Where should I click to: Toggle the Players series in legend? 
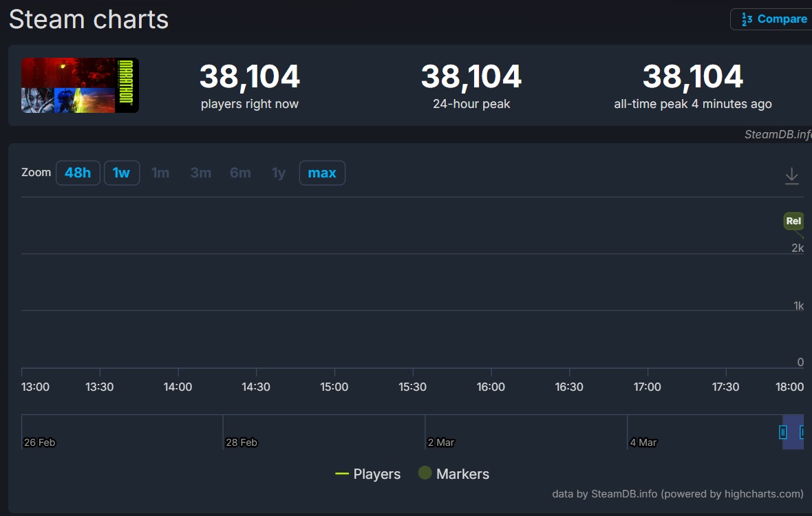(367, 474)
